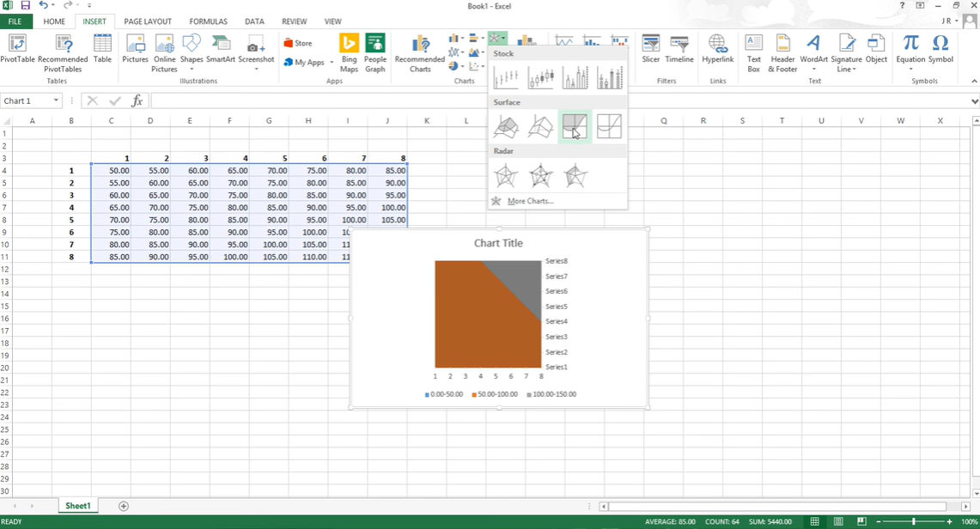
Task: Click the zoom slider handle
Action: [x=914, y=521]
